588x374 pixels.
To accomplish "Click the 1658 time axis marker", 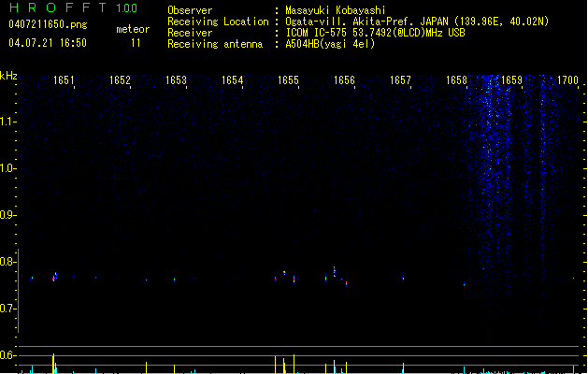I will pyautogui.click(x=456, y=80).
